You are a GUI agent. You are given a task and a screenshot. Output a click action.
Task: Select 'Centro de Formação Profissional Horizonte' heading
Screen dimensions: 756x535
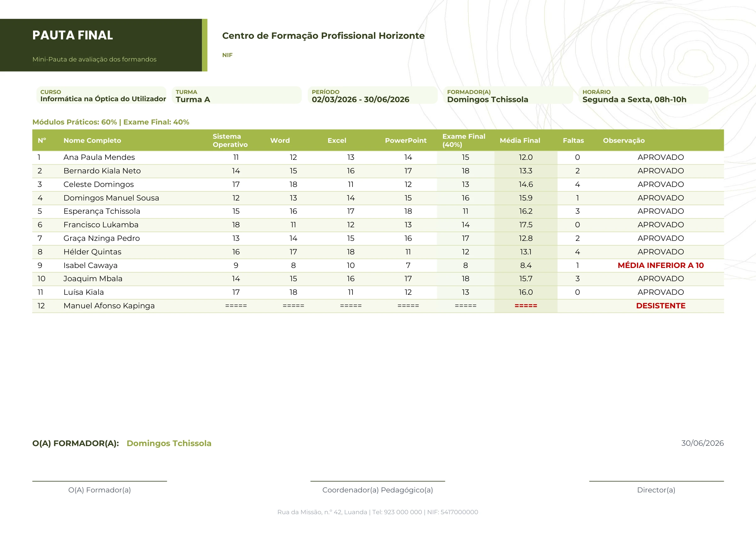coord(323,36)
